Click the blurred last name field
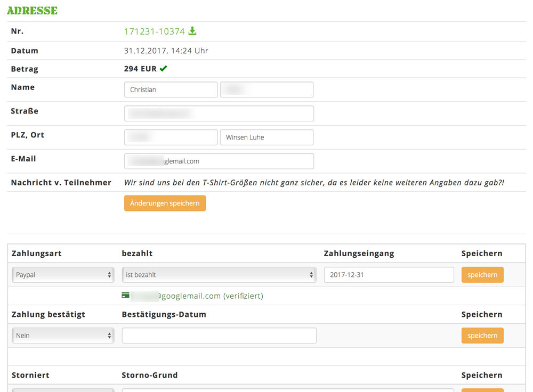Viewport: 533px width, 392px height. tap(266, 89)
